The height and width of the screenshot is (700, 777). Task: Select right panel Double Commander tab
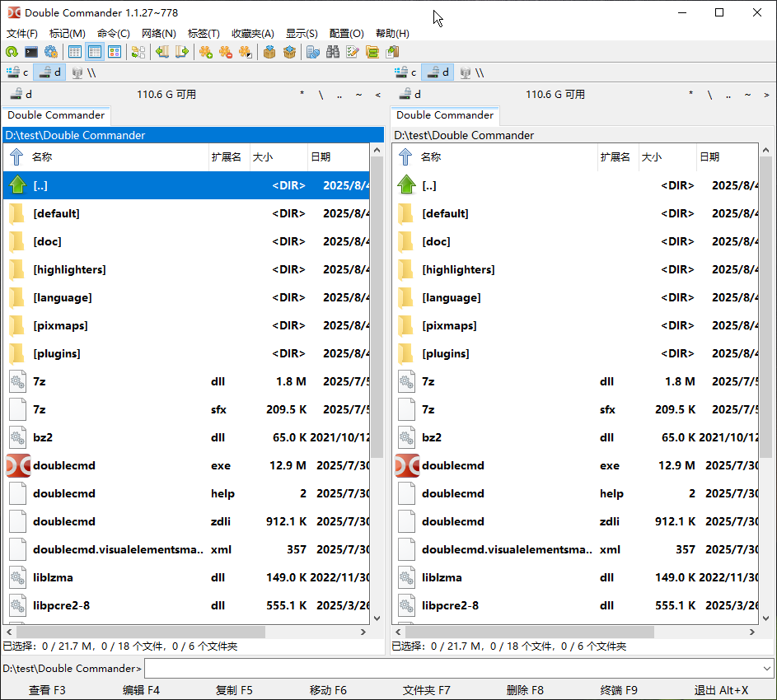tap(445, 115)
